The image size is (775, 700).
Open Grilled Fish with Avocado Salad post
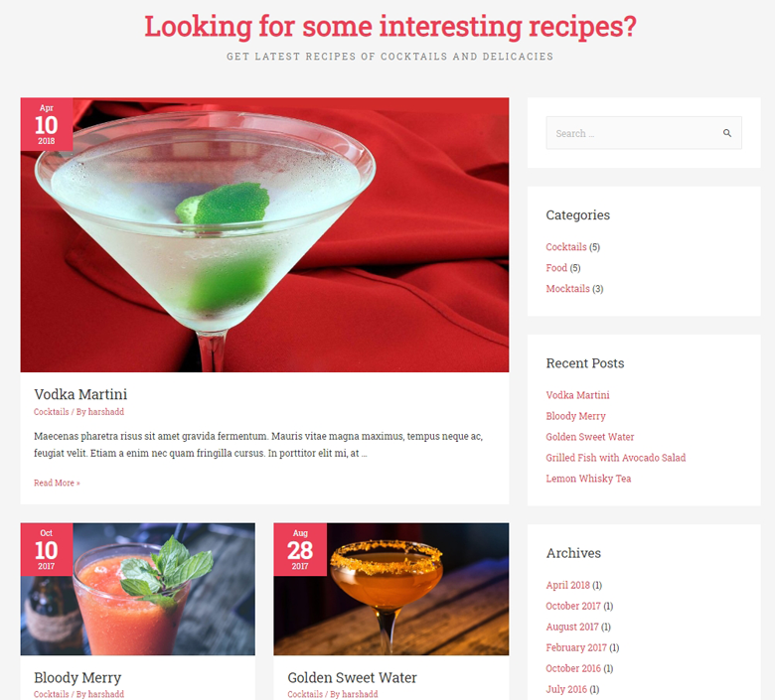point(615,458)
